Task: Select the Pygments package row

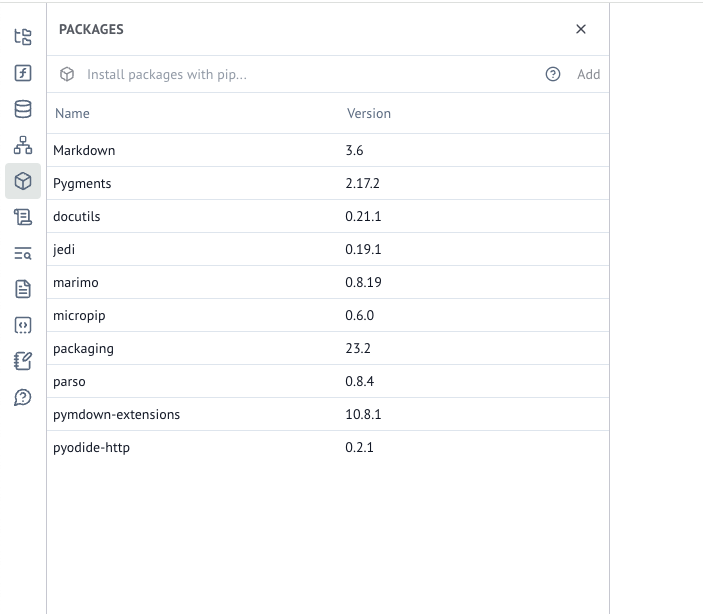Action: 328,183
